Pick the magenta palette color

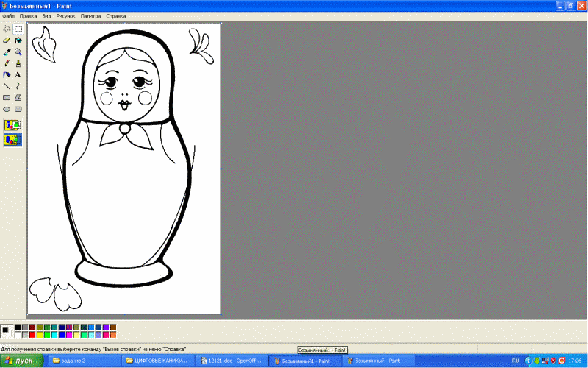69,335
